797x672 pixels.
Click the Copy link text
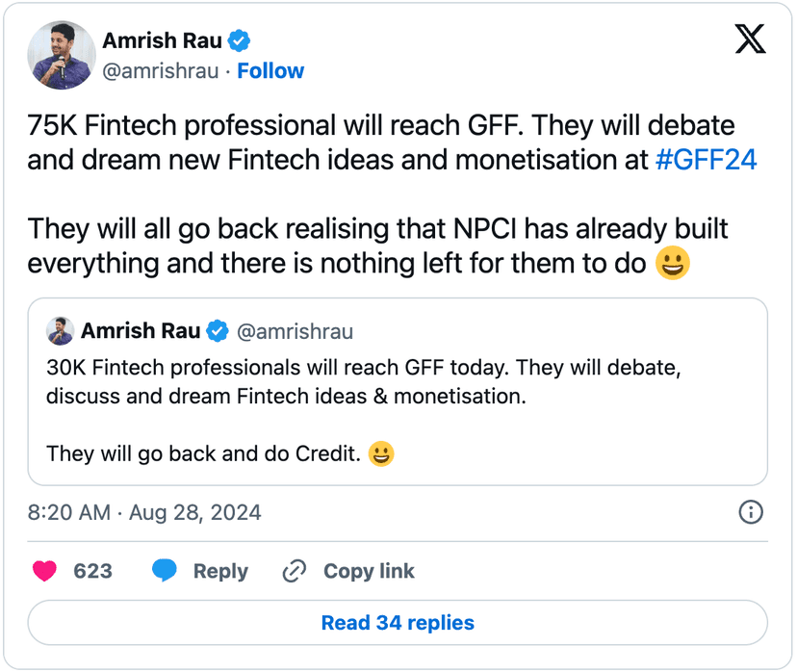click(x=369, y=571)
